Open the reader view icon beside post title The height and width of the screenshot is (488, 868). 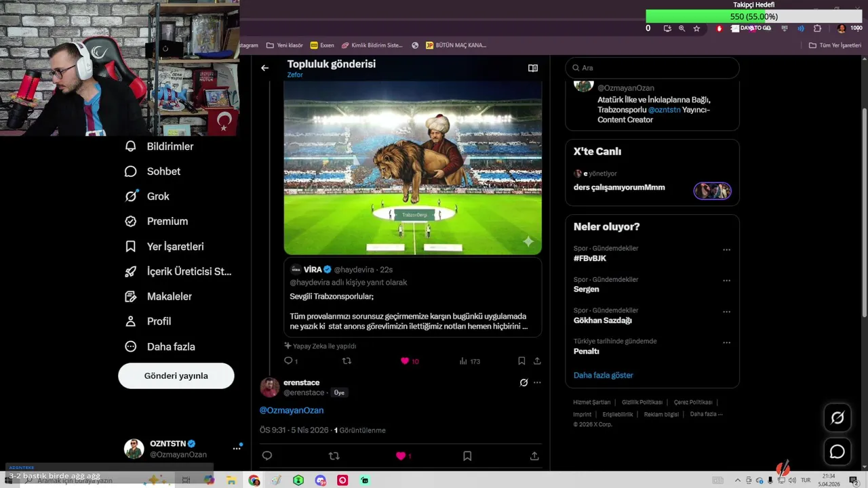[x=533, y=68]
